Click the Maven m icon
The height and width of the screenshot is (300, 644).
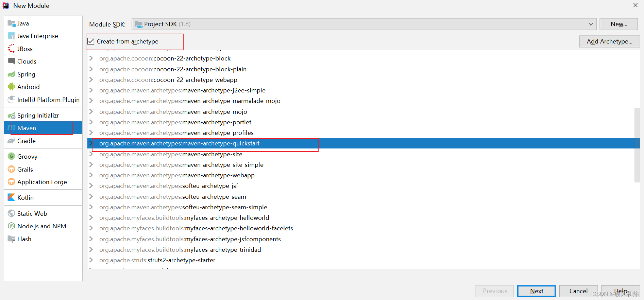(x=12, y=128)
